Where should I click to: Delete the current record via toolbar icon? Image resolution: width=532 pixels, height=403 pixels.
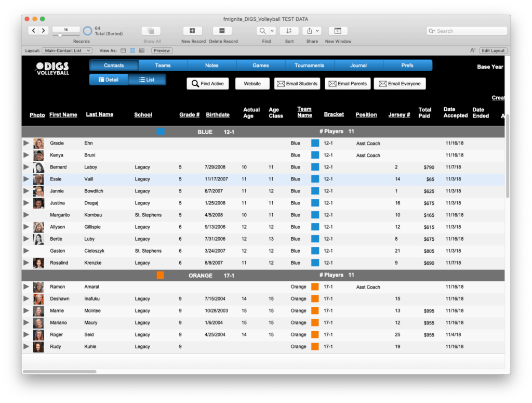click(x=221, y=31)
